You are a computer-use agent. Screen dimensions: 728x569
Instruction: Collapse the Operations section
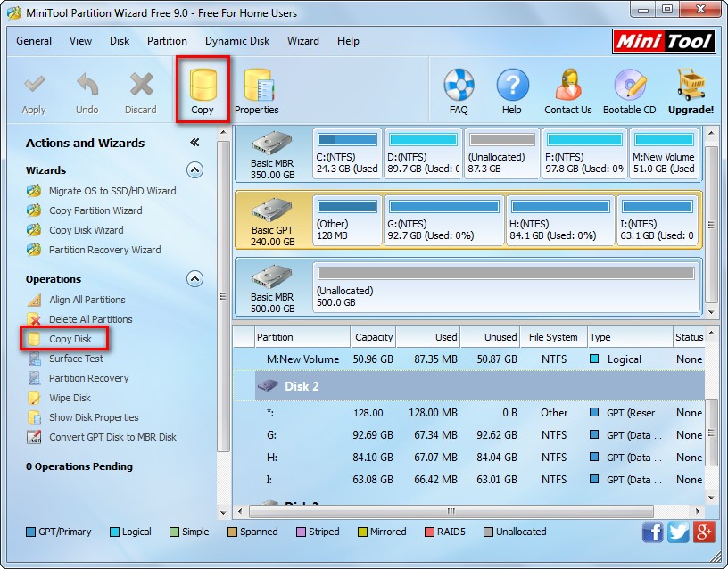pos(195,278)
